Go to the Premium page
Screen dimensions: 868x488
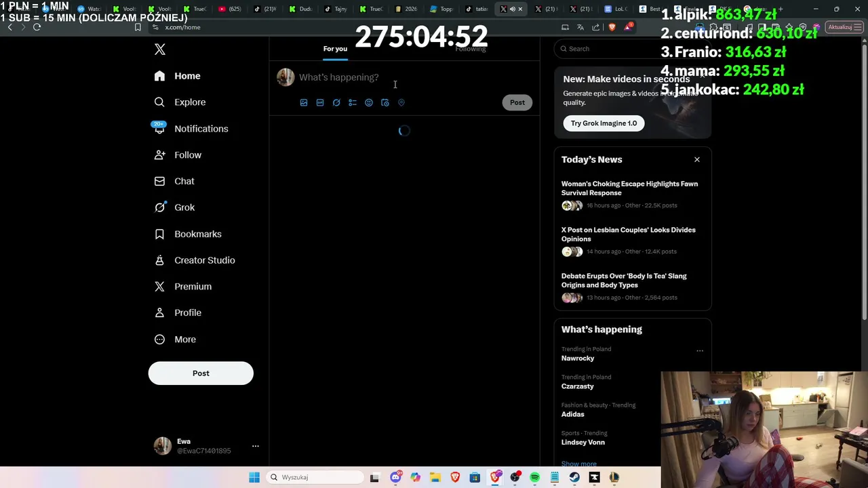click(184, 287)
